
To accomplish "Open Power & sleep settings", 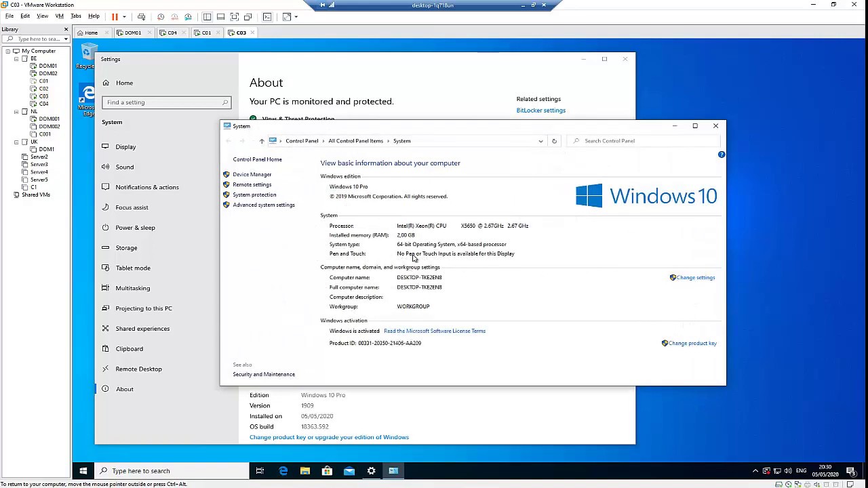I will tap(135, 228).
